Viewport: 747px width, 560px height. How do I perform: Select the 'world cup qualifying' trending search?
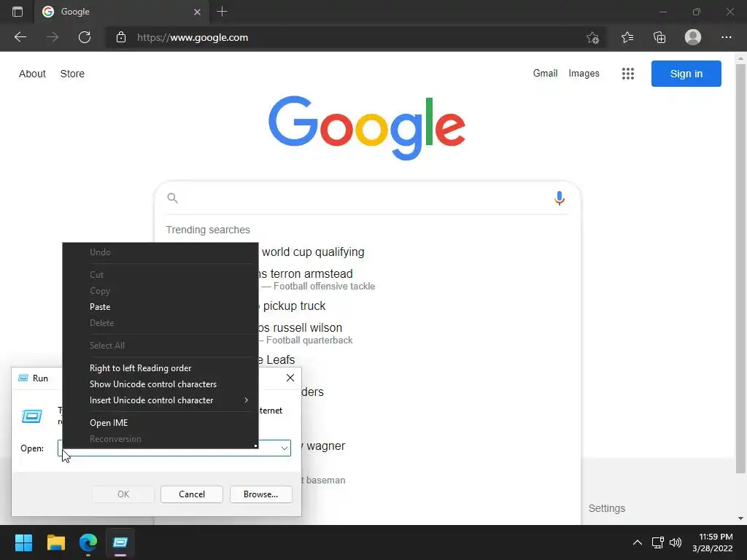[313, 252]
